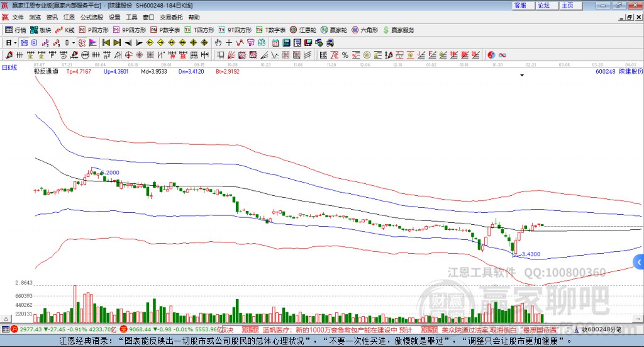Screen dimensions: 644x347
Task: Select the zigzag wave line icon
Action: 275,55
